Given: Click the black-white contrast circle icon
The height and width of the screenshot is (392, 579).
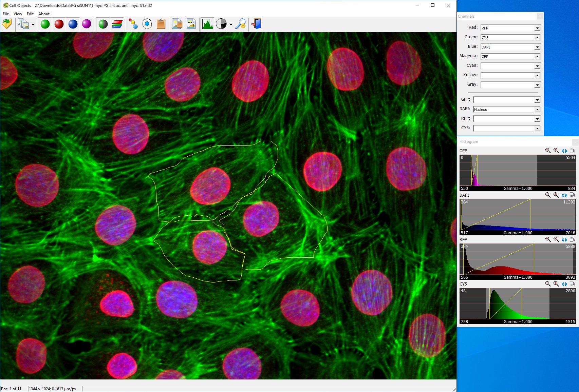Looking at the screenshot, I should 221,24.
